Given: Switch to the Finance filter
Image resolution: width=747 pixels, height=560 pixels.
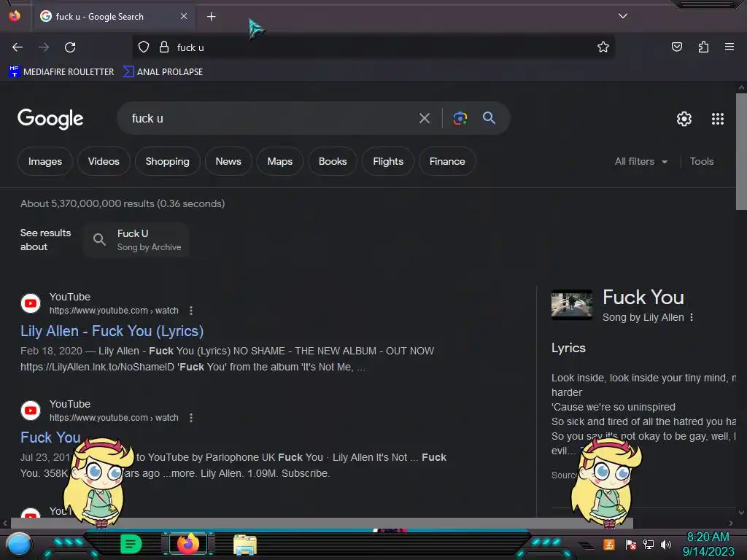Looking at the screenshot, I should click(x=447, y=161).
